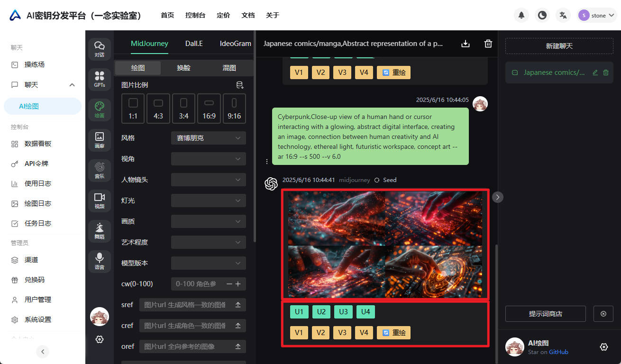Open the 灯光 dropdown
Screen dimensions: 621x364
(x=209, y=200)
